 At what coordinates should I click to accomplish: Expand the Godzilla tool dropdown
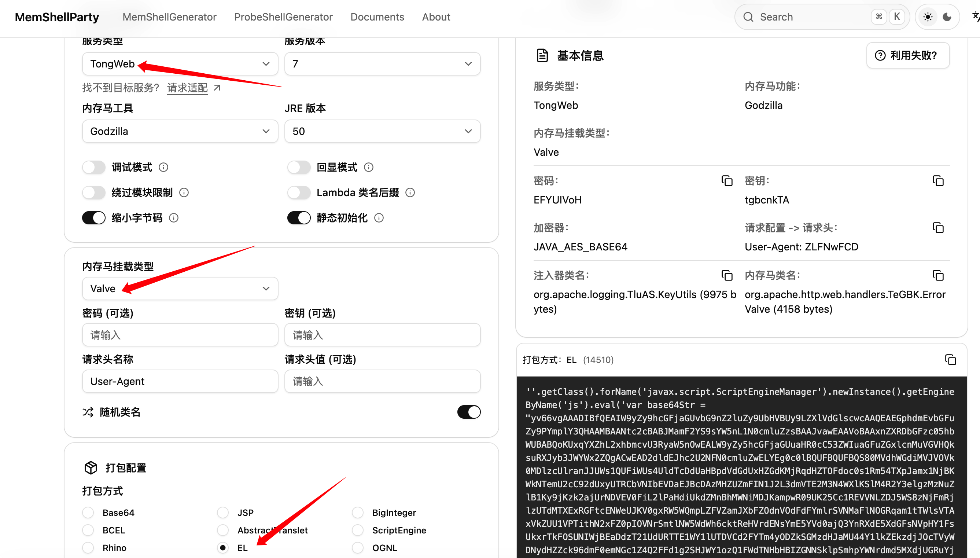pyautogui.click(x=180, y=132)
